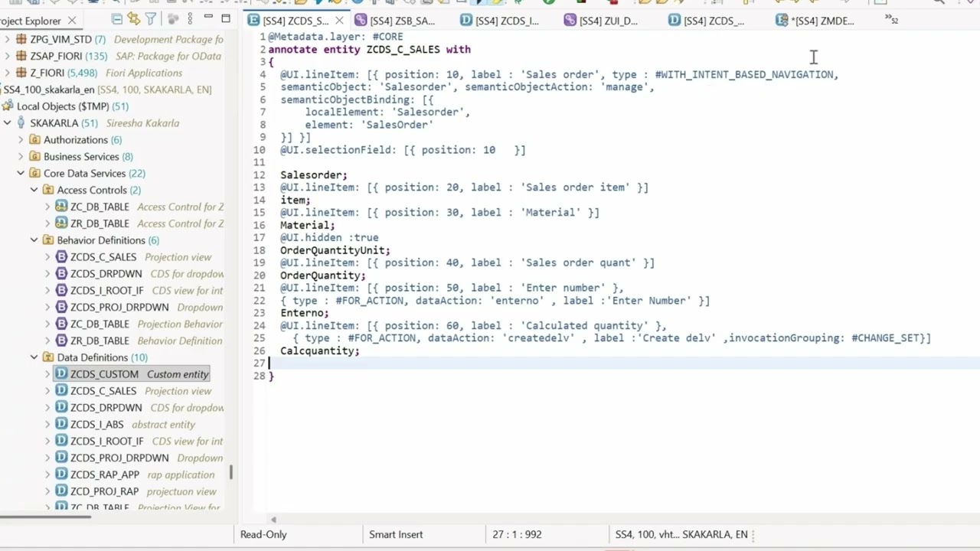980x551 pixels.
Task: Toggle Smart Insert mode in status bar
Action: pos(396,534)
